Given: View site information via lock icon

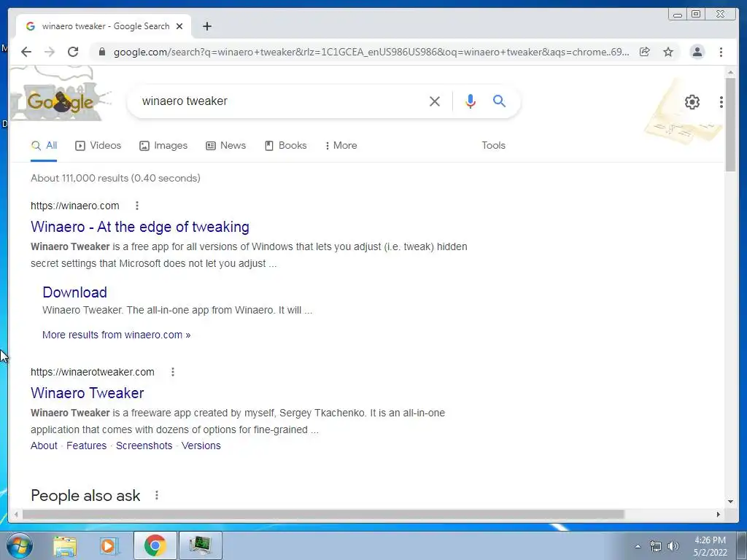Looking at the screenshot, I should [102, 52].
